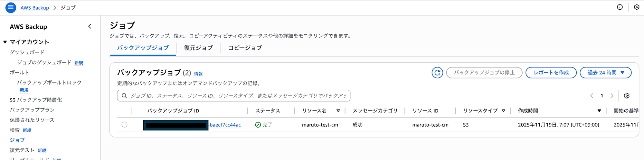Open the 過去 24 時間 time range dropdown

click(x=605, y=73)
